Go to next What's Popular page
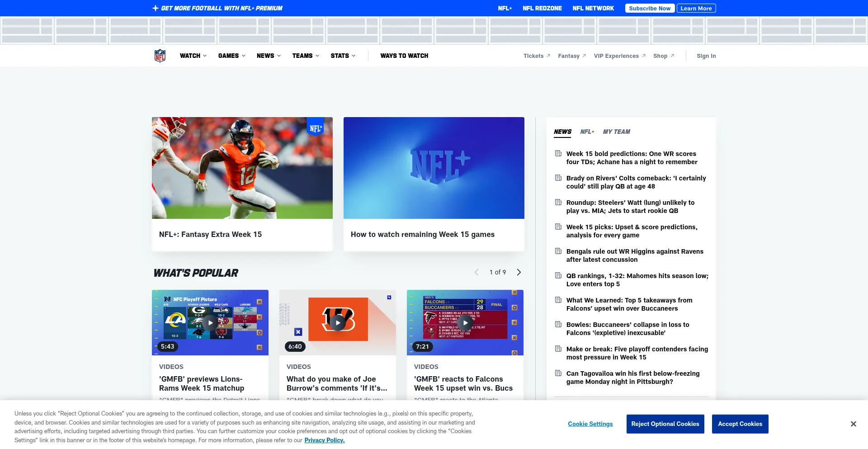This screenshot has height=449, width=868. click(x=519, y=272)
